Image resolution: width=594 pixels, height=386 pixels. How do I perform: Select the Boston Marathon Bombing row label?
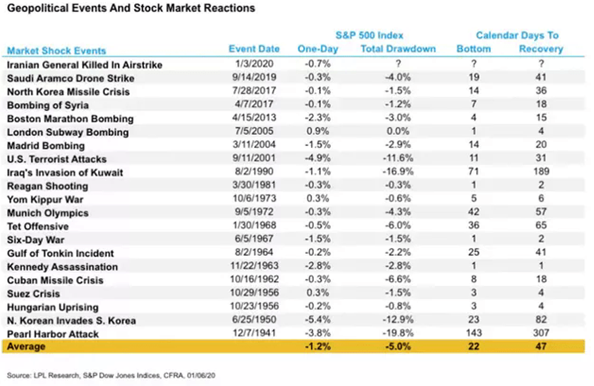(70, 119)
